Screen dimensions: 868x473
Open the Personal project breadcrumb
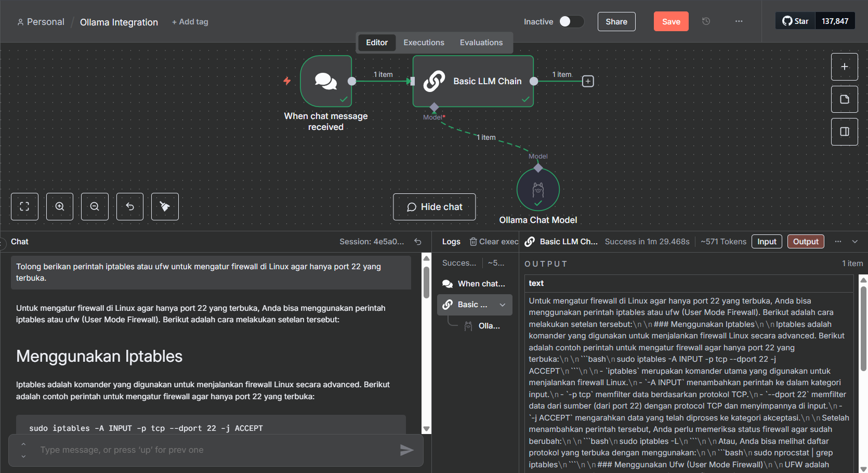point(41,22)
